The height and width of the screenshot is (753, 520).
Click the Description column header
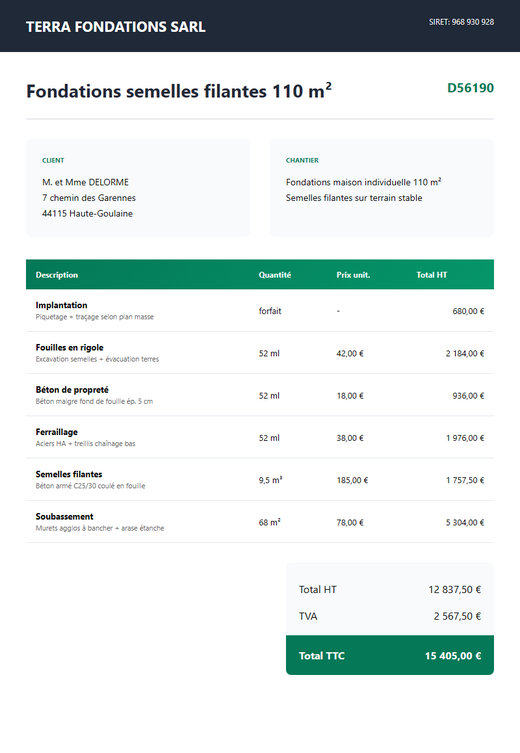click(57, 275)
